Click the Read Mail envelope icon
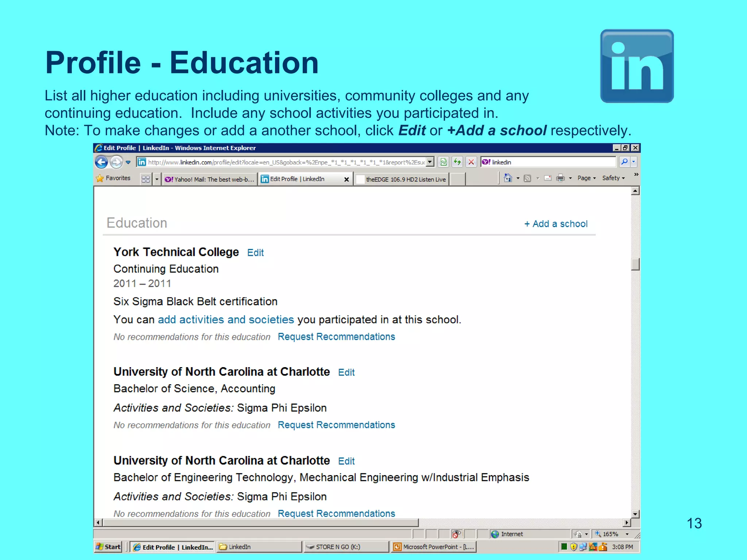Viewport: 747px width, 560px height. [547, 178]
